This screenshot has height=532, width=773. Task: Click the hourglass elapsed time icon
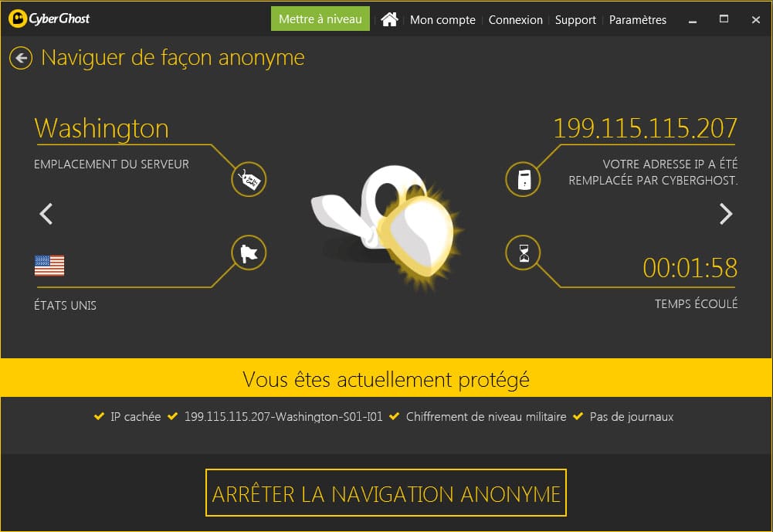click(523, 253)
